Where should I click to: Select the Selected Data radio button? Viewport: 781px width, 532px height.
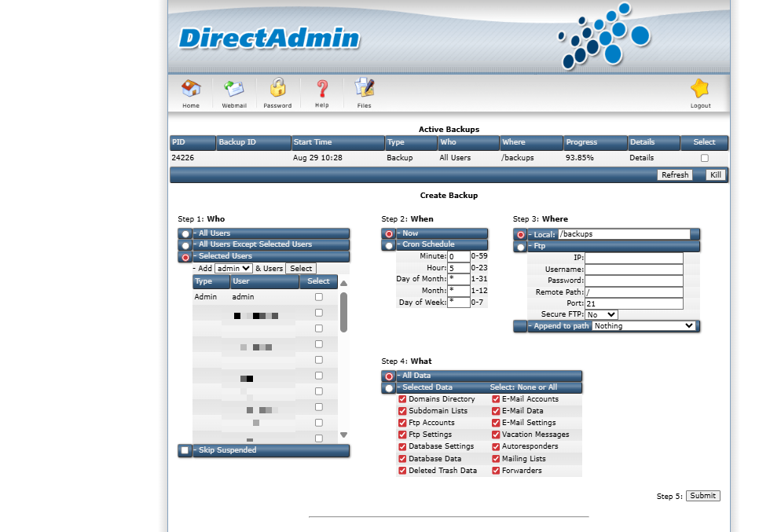point(389,388)
